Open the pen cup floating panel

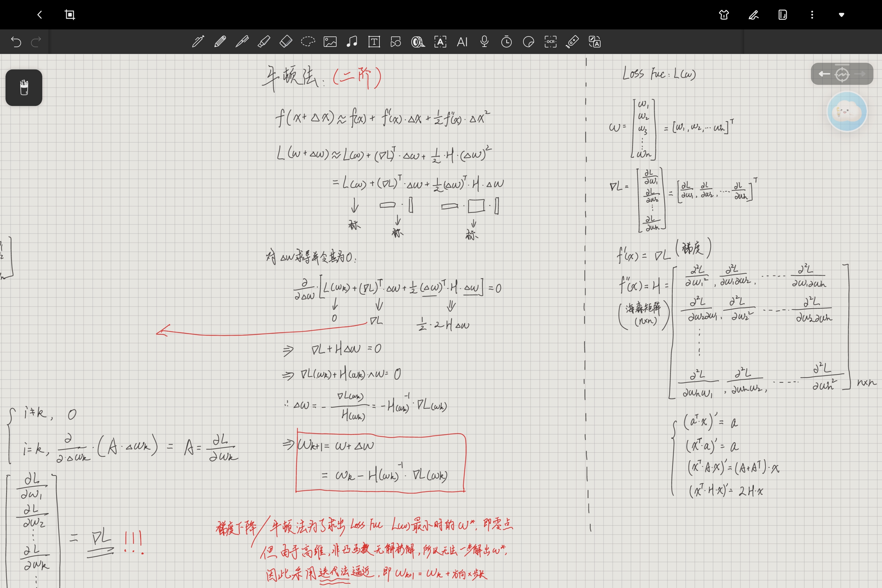[24, 88]
